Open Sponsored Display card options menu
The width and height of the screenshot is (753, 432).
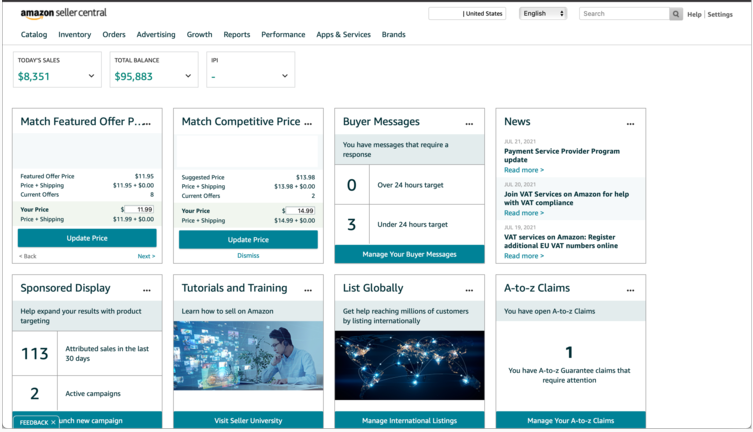tap(147, 290)
